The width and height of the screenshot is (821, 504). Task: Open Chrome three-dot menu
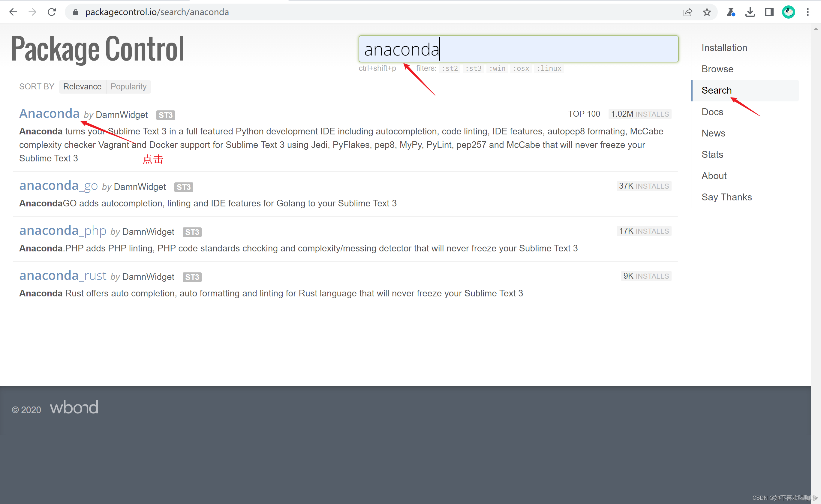[807, 12]
